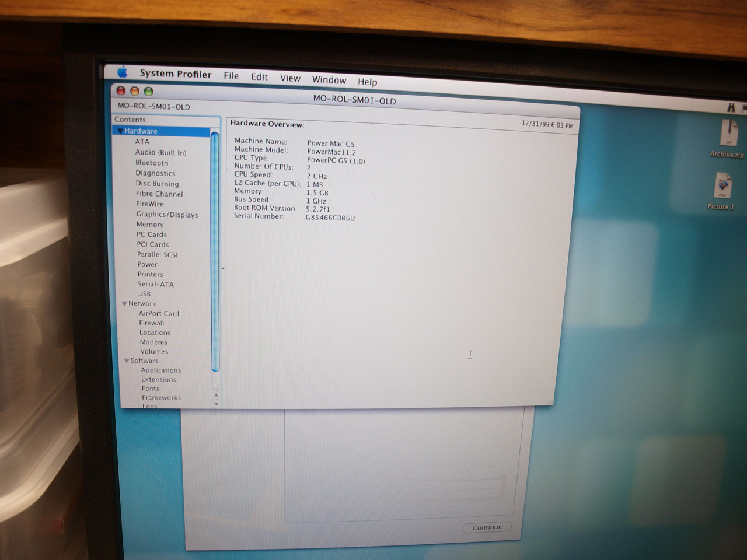Select Firewall under Network
Viewport: 747px width, 560px height.
[152, 323]
